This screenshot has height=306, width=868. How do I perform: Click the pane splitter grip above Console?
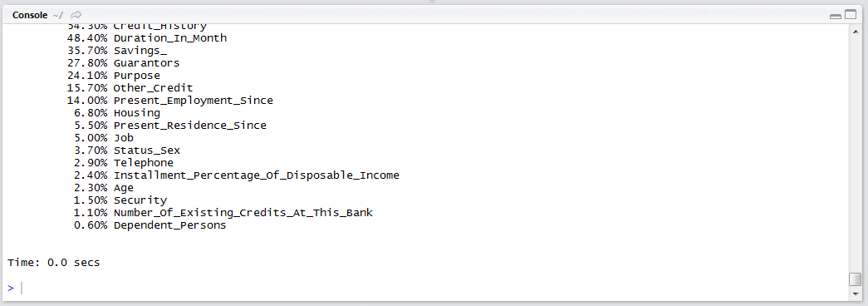click(433, 2)
